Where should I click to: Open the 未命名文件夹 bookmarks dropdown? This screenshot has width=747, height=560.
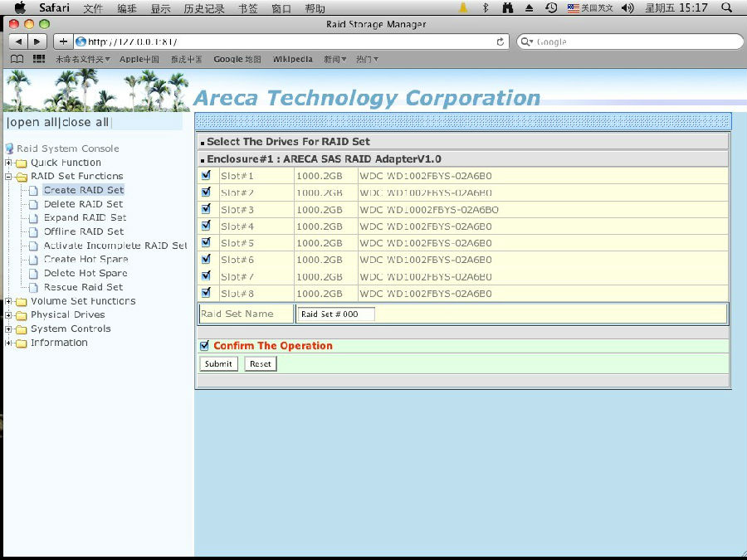pyautogui.click(x=83, y=59)
